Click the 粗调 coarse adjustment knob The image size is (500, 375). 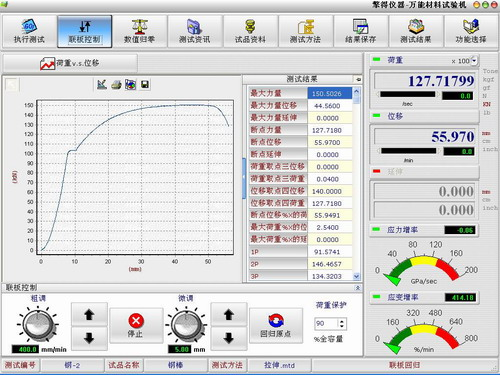pyautogui.click(x=39, y=325)
